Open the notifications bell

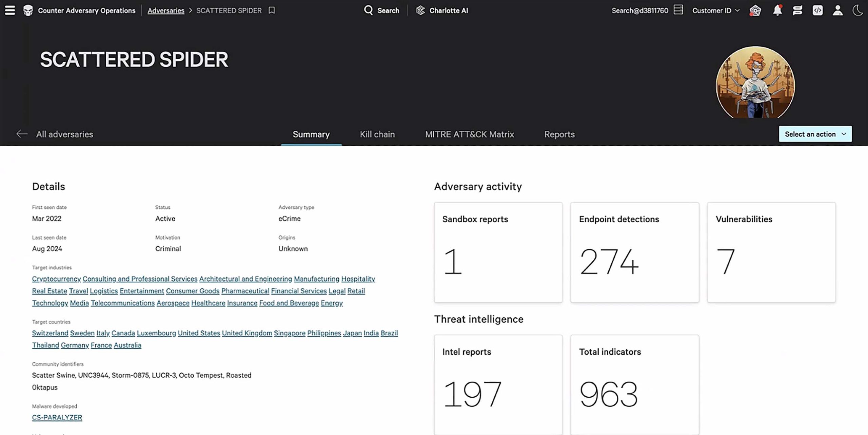[x=777, y=10]
